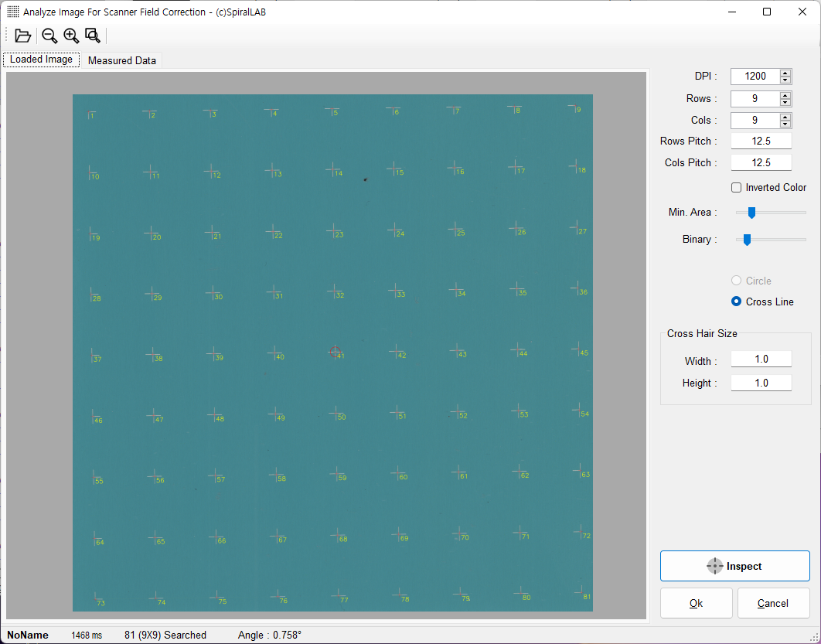Switch to the Loaded Image tab
This screenshot has width=821, height=644.
click(42, 60)
